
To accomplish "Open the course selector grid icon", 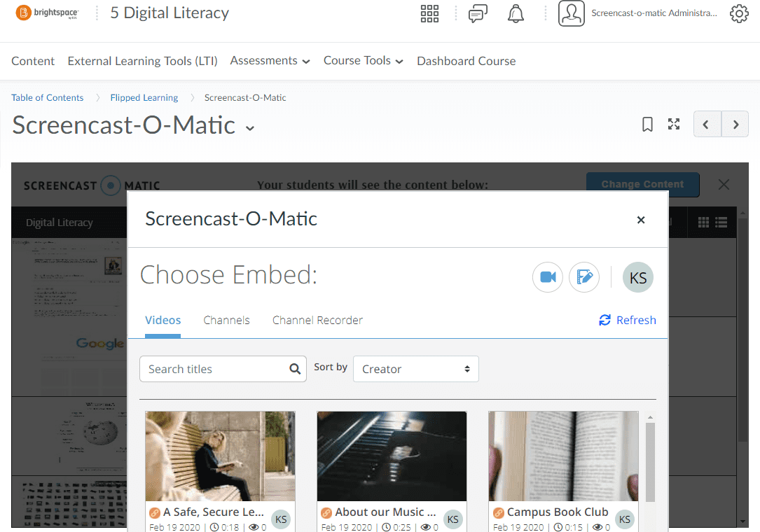I will pos(429,13).
